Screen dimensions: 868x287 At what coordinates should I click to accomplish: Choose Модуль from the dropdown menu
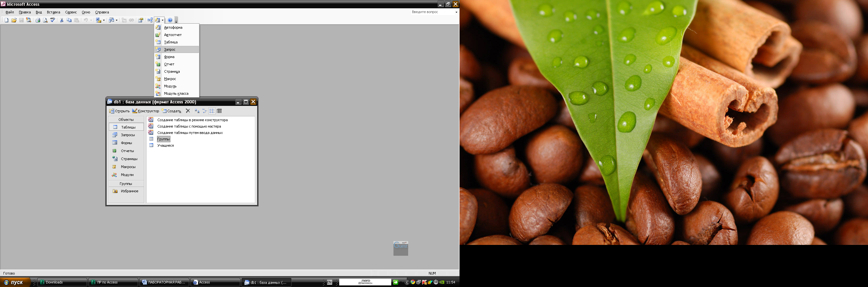pos(176,86)
